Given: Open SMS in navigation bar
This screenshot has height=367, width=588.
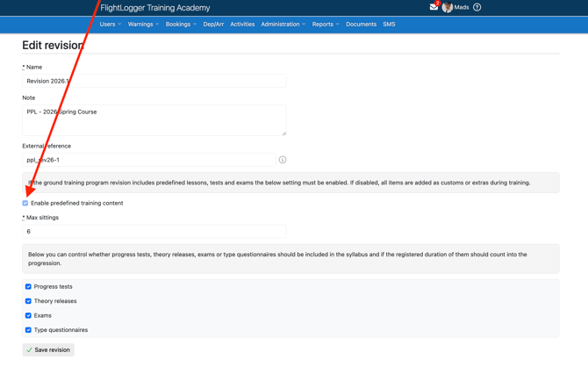Looking at the screenshot, I should pos(389,24).
